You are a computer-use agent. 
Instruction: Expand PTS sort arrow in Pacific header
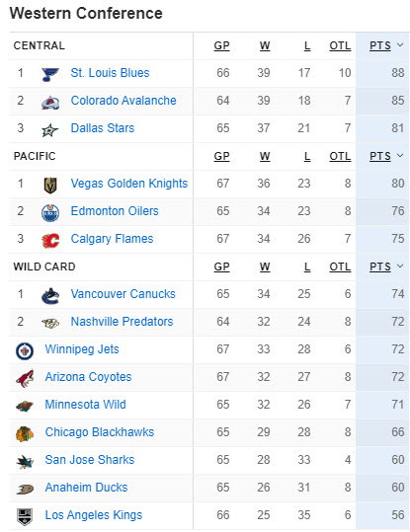coord(400,155)
